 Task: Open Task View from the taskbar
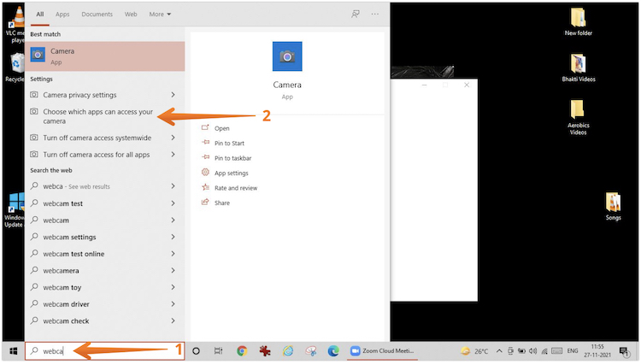pos(219,351)
